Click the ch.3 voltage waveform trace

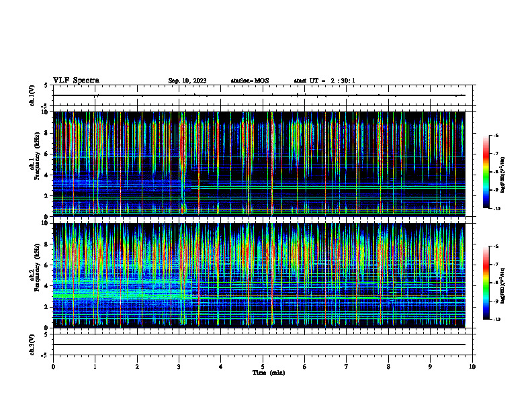(259, 345)
